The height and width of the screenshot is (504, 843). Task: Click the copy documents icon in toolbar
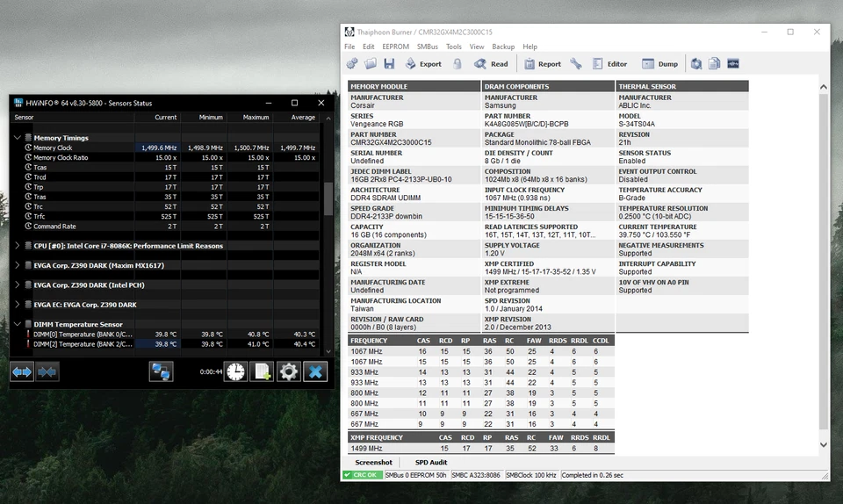tap(715, 64)
